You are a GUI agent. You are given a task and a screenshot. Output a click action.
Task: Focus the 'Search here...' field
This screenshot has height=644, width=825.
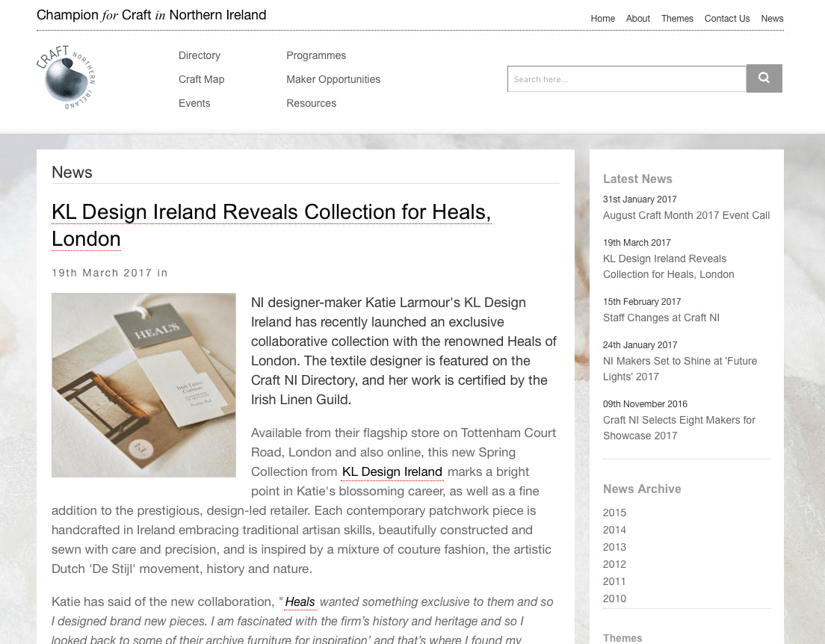(627, 79)
